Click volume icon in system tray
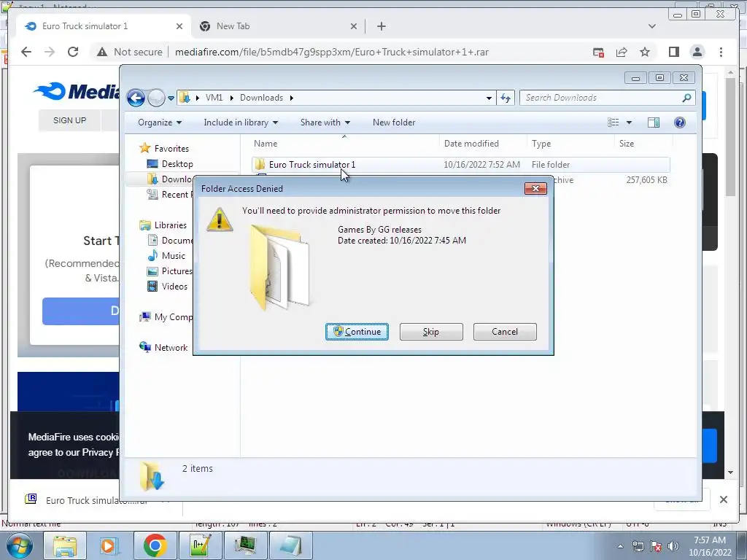 (673, 546)
